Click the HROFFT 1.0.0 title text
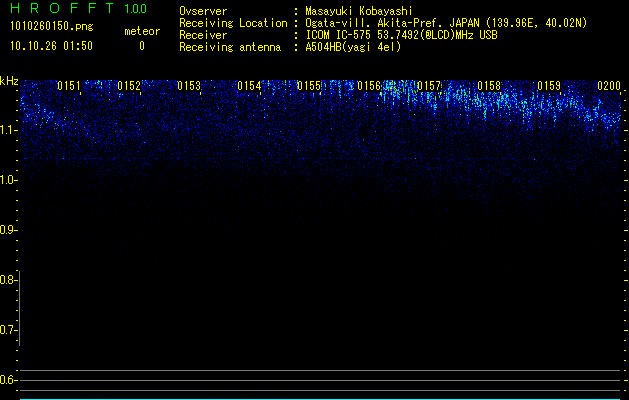629x400 pixels. (79, 8)
